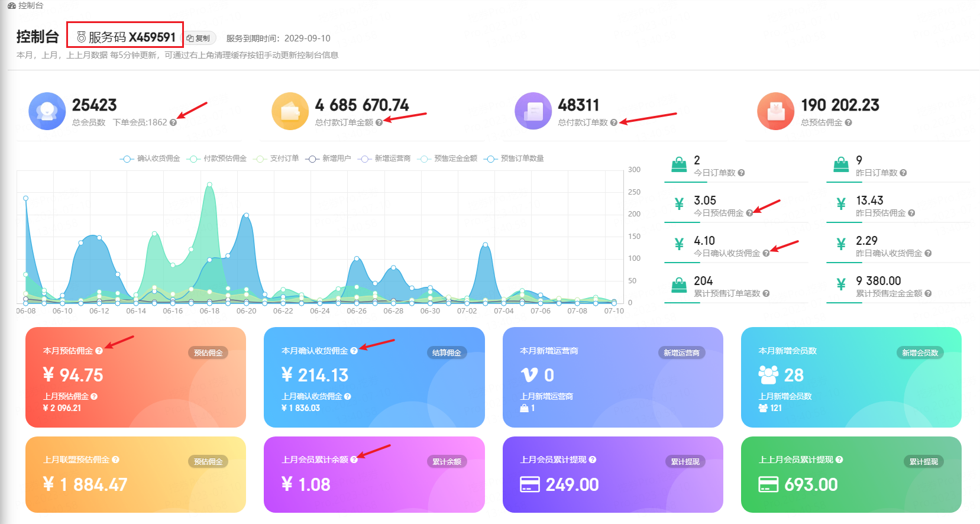Screen dimensions: 980x524
Task: Click yen icon beside 今日预估佣金 3.05
Action: 679,204
